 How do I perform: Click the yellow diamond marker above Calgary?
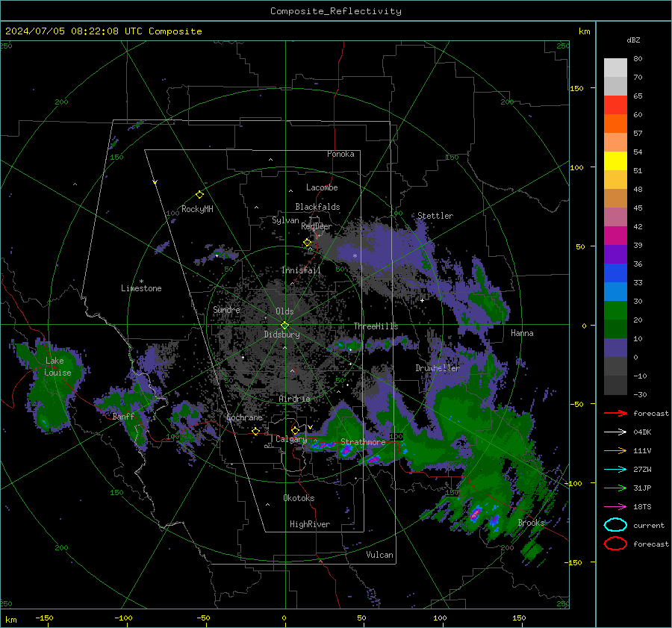point(295,430)
